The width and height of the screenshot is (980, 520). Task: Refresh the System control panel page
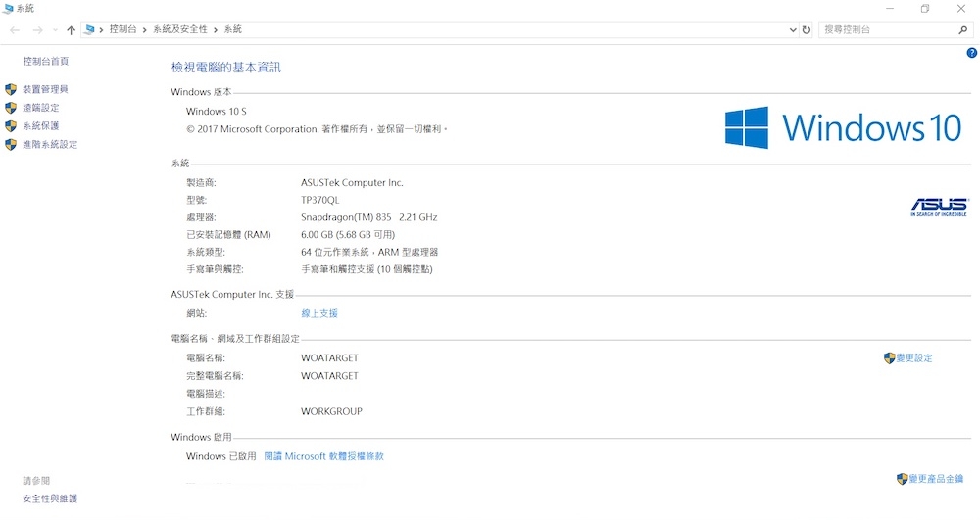click(x=807, y=30)
